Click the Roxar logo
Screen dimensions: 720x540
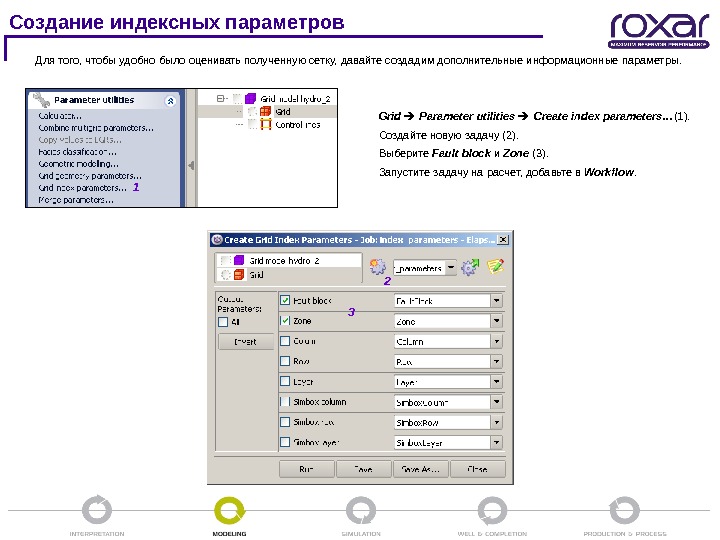pyautogui.click(x=659, y=30)
